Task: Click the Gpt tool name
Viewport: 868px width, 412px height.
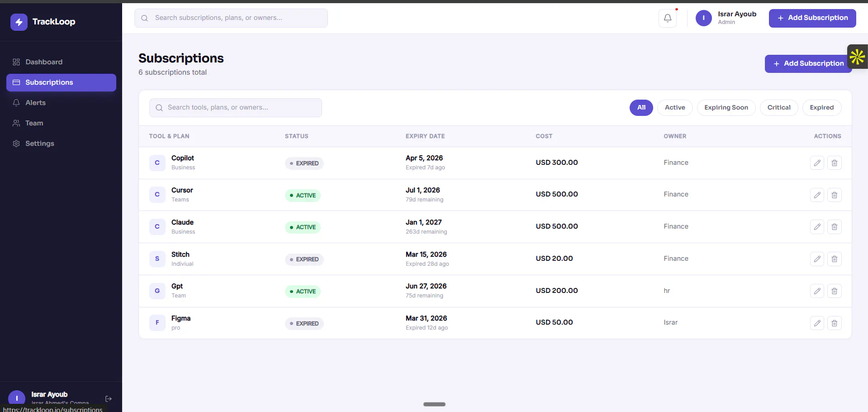Action: (177, 287)
